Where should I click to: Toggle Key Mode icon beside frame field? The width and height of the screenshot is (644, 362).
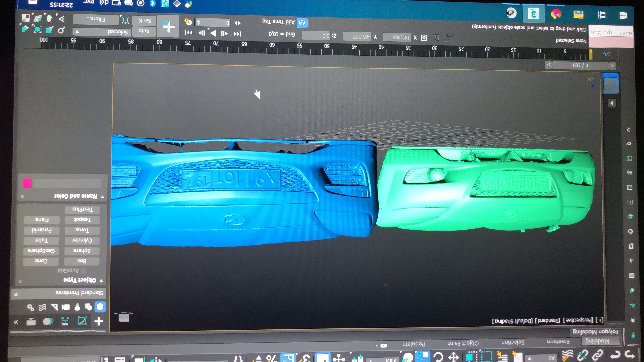[x=237, y=23]
